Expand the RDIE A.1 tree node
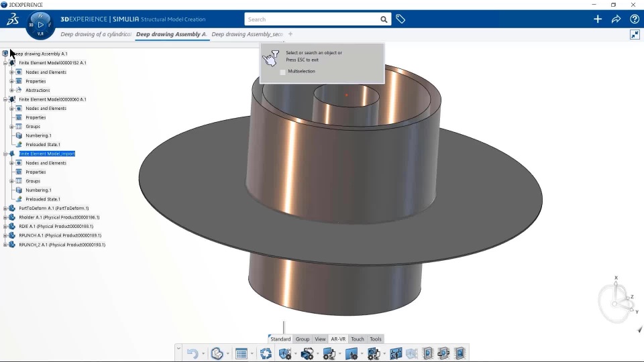644x362 pixels. pyautogui.click(x=5, y=227)
